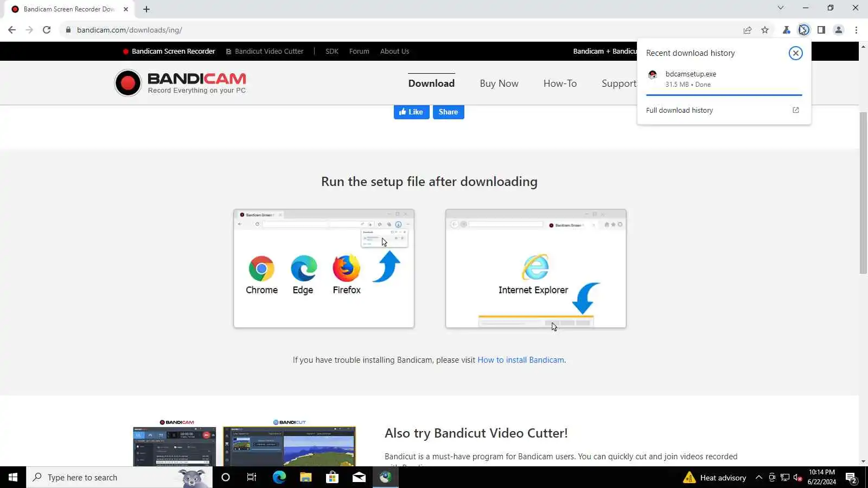Show hidden system tray icons
The width and height of the screenshot is (868, 488).
[759, 477]
